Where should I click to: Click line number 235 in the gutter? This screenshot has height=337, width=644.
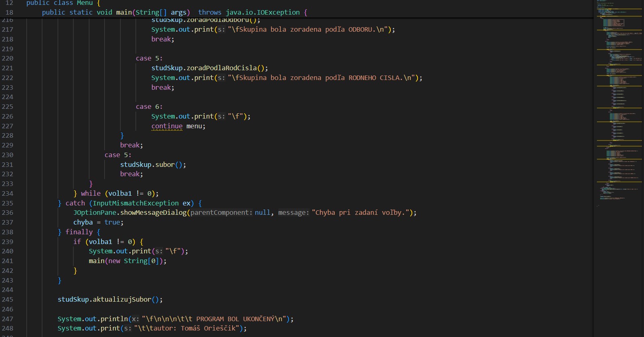coord(8,203)
